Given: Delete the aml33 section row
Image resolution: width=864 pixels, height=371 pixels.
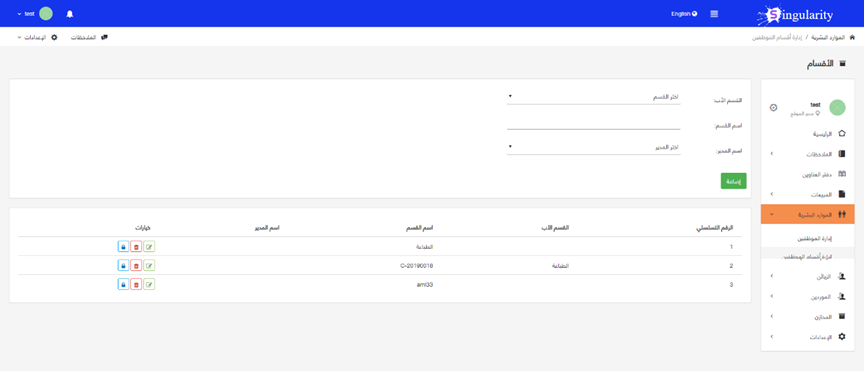Looking at the screenshot, I should tap(136, 284).
